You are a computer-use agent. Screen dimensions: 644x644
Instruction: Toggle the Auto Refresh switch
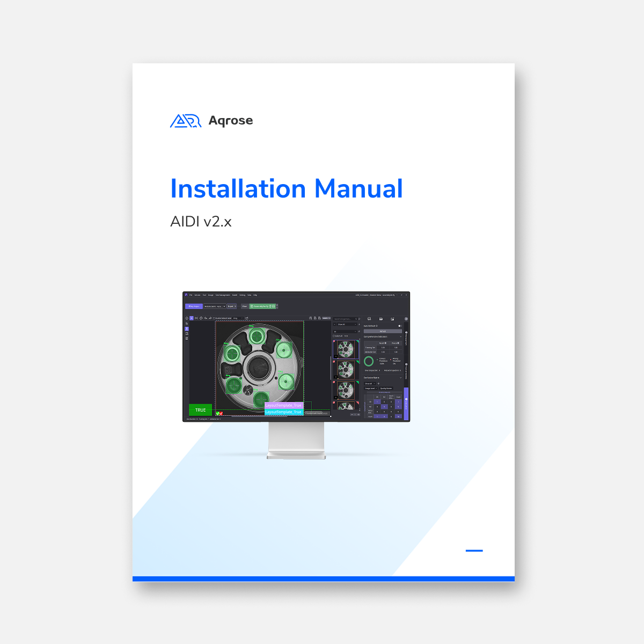point(399,326)
